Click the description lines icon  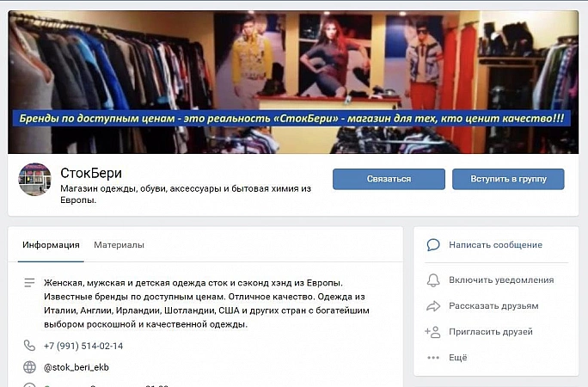click(x=29, y=283)
